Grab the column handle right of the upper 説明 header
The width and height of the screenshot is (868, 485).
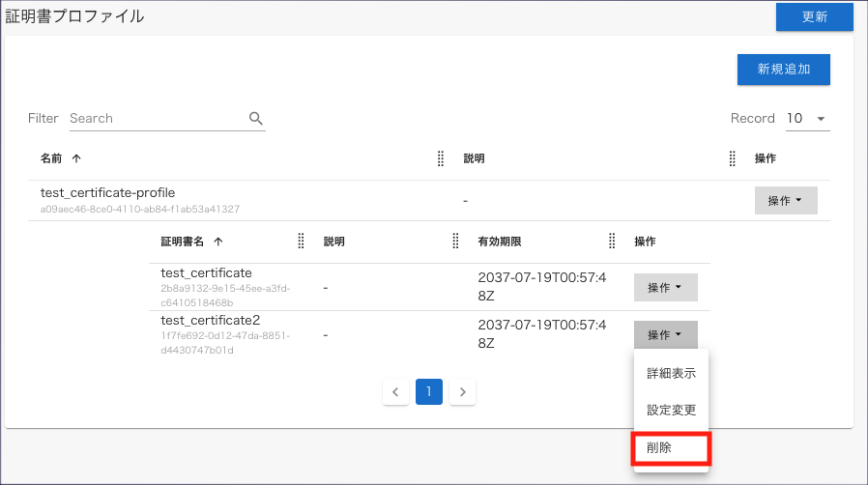point(732,158)
